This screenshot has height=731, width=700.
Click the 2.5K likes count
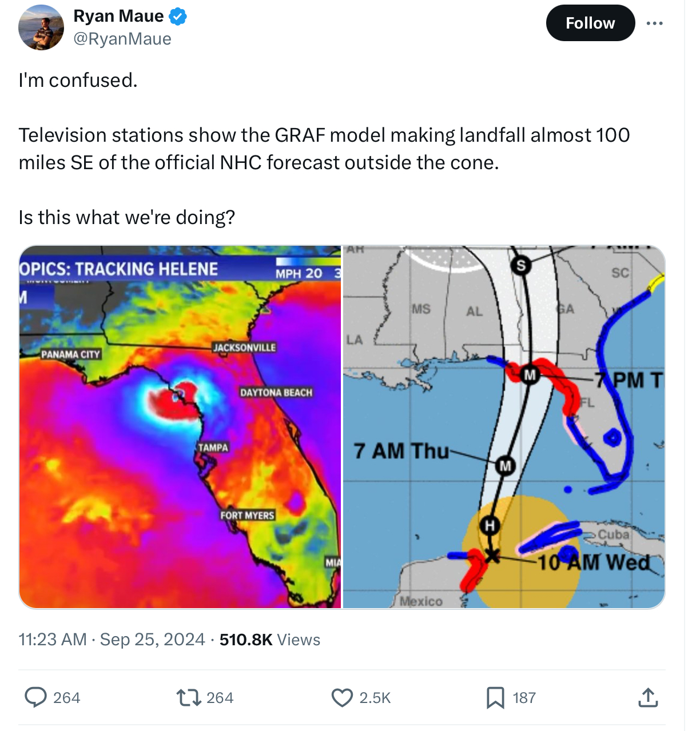coord(375,697)
